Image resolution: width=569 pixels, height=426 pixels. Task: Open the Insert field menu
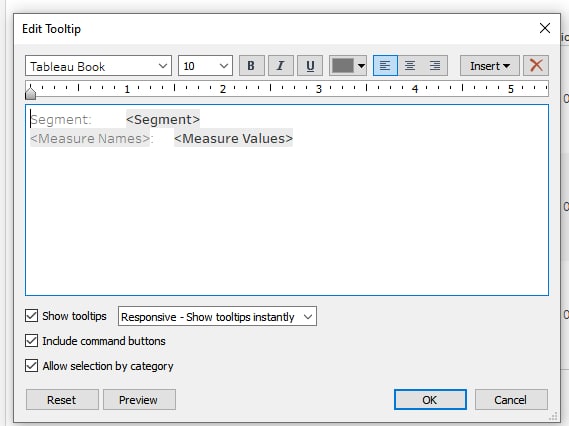490,66
